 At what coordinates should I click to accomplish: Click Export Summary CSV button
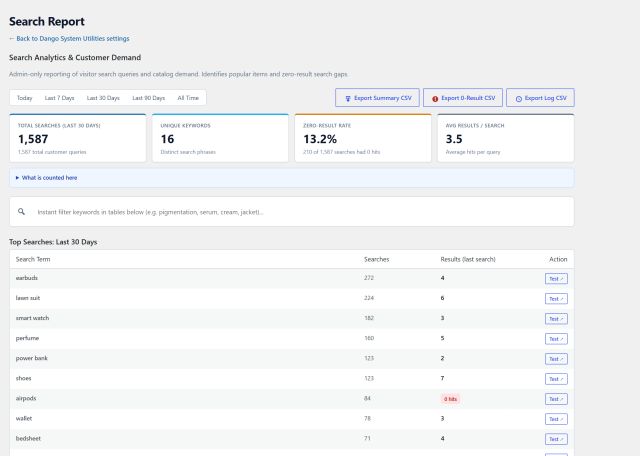[x=377, y=98]
